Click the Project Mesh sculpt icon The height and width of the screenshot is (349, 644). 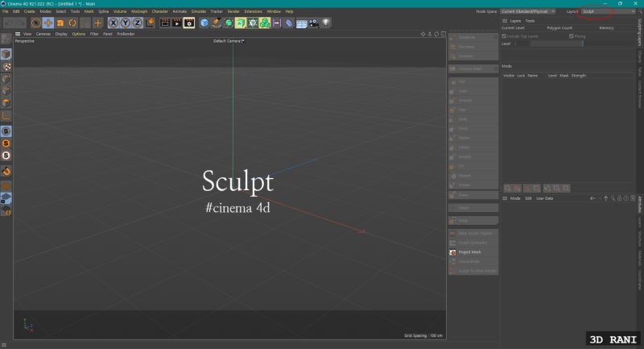(452, 252)
